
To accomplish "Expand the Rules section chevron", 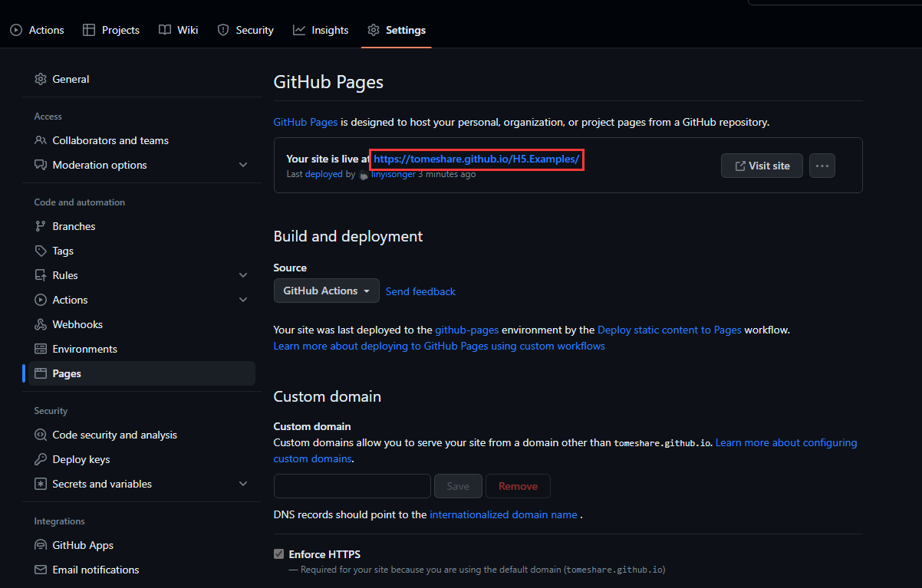I will point(243,275).
